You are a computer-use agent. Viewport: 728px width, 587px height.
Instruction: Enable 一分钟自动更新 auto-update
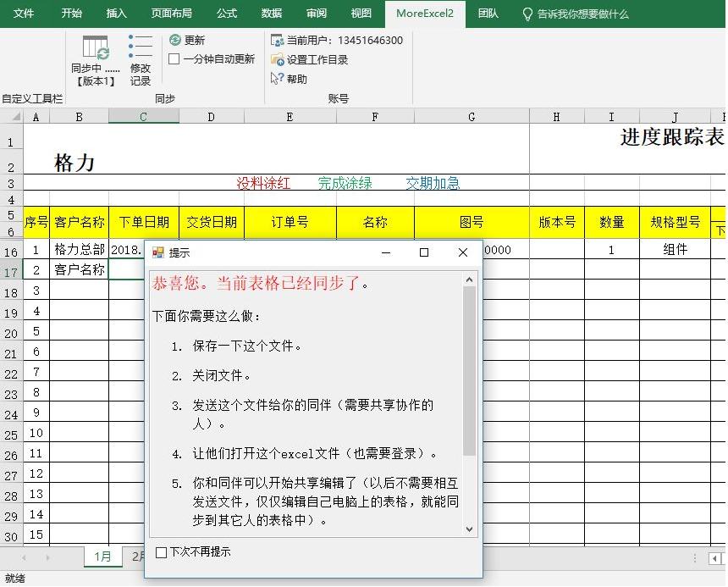172,58
